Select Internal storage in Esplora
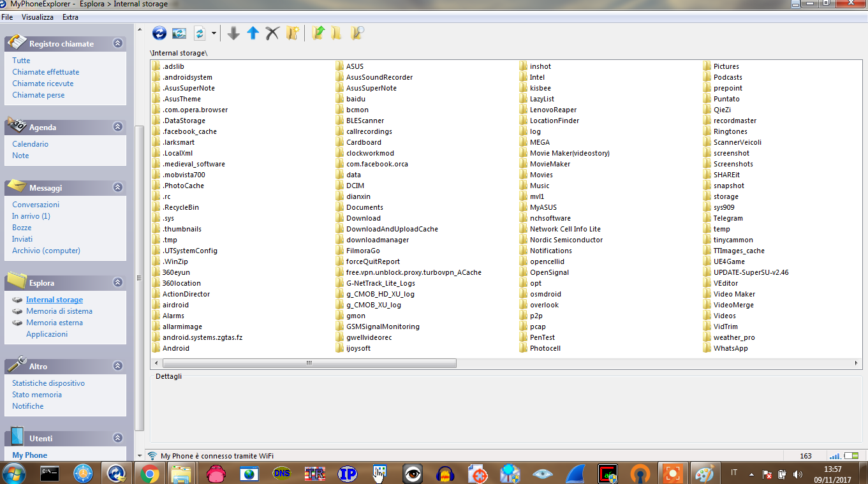Screen dimensions: 868x484 (54, 300)
